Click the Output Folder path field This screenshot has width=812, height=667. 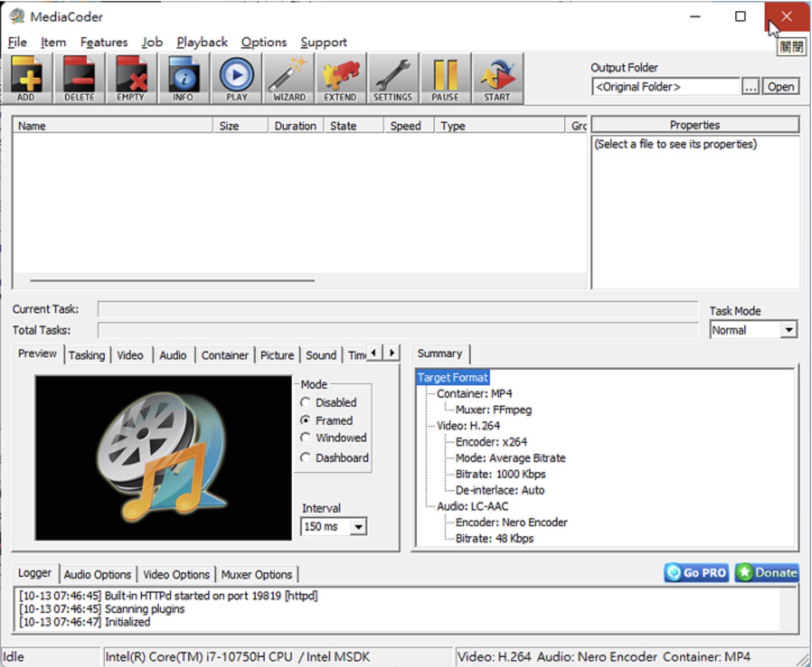pos(666,87)
